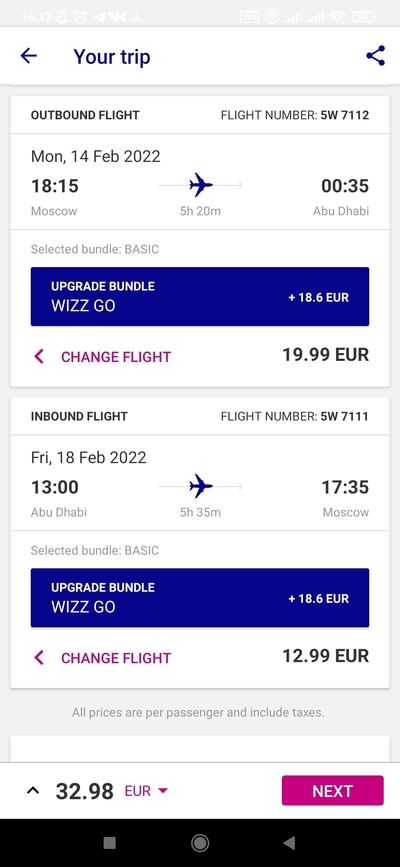The image size is (400, 867).
Task: Tap the back arrow icon
Action: (x=28, y=56)
